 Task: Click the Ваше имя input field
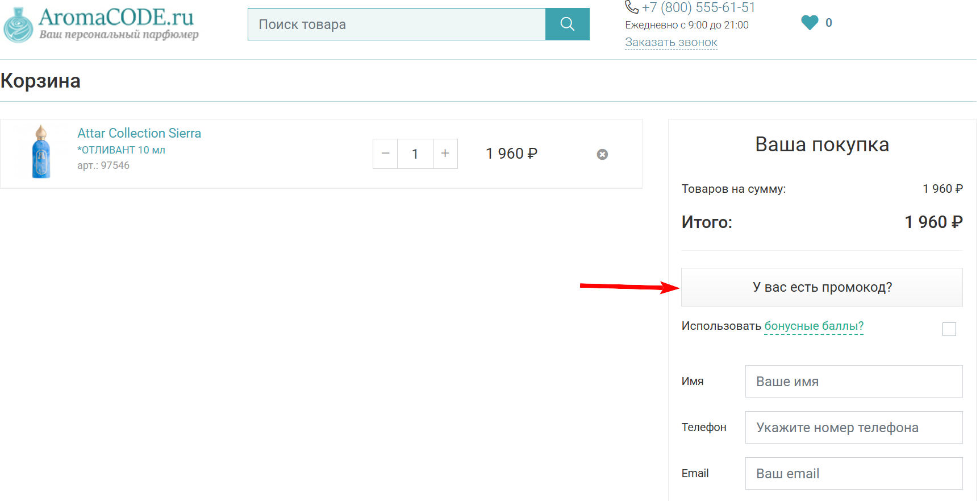click(854, 381)
